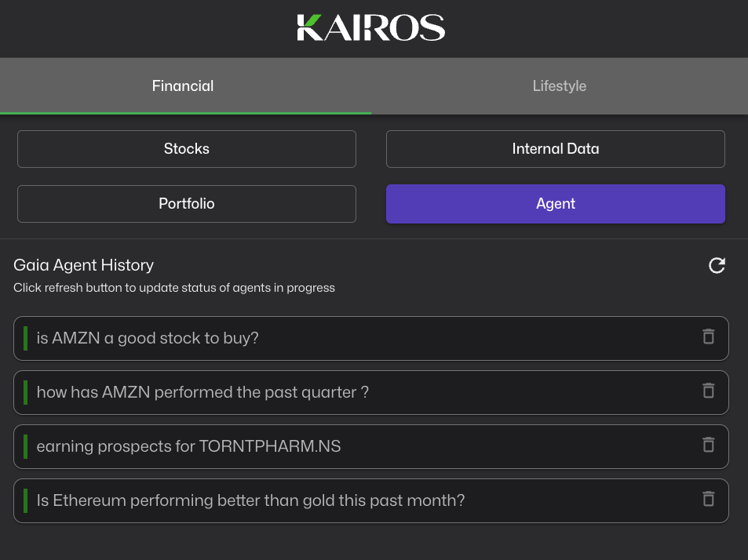748x560 pixels.
Task: Delete the AMZN past quarter performance query
Action: pyautogui.click(x=708, y=391)
